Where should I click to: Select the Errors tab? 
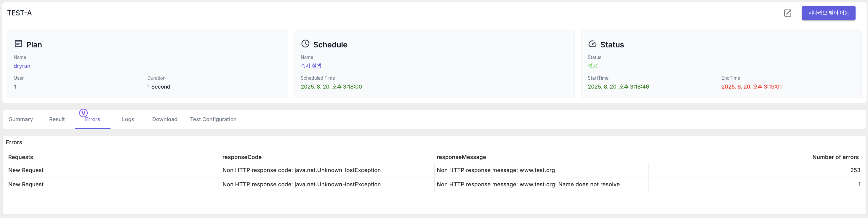tap(93, 120)
